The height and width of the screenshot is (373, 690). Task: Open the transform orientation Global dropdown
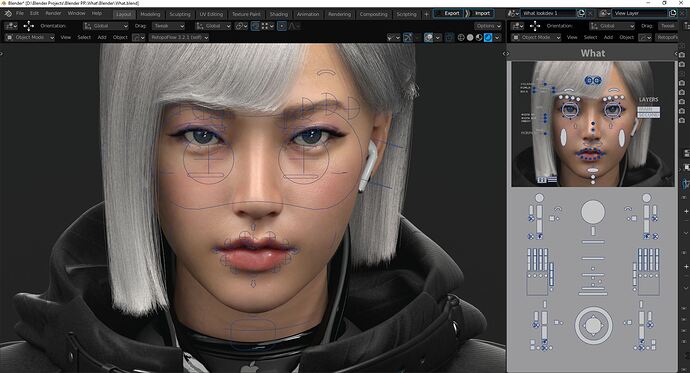tap(213, 26)
